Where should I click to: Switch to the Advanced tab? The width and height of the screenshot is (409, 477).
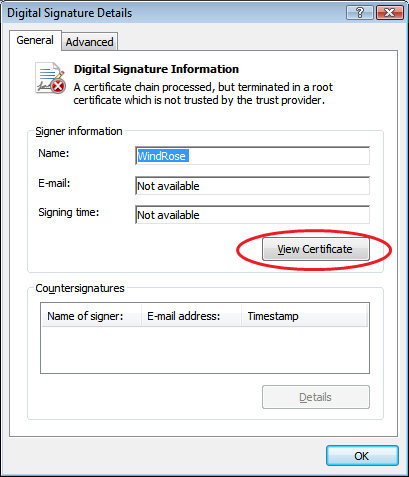pos(89,42)
